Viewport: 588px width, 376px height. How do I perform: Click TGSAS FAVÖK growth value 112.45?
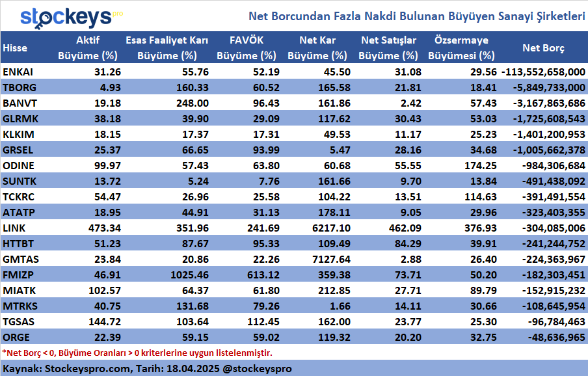tap(263, 322)
